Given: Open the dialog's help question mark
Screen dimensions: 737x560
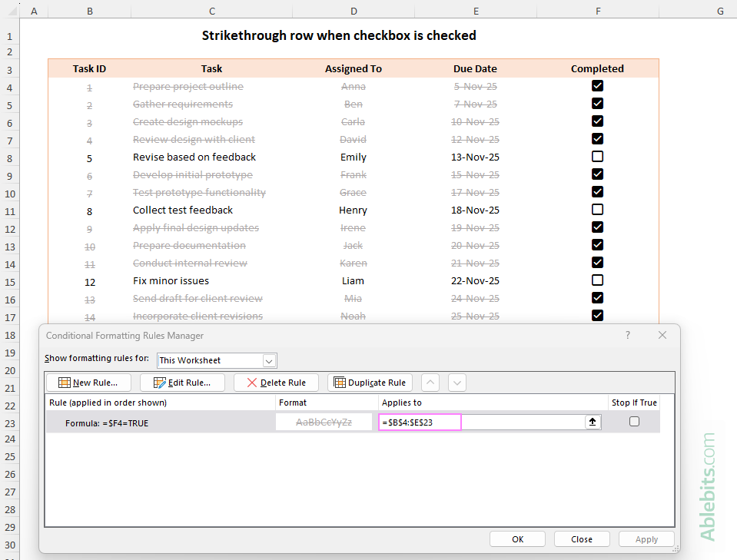Looking at the screenshot, I should (627, 335).
